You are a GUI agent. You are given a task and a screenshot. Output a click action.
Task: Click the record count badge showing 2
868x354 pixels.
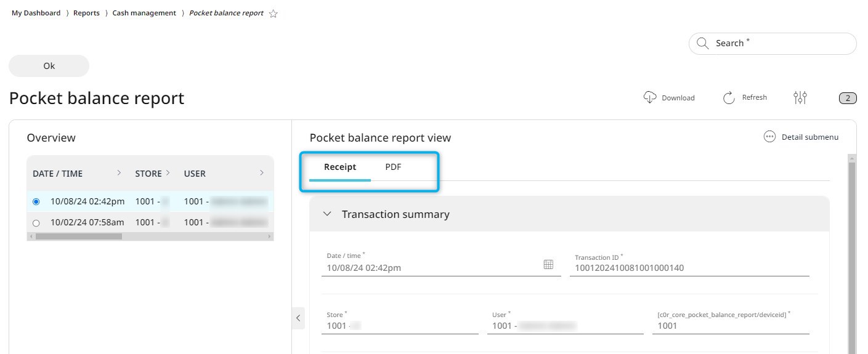(848, 98)
